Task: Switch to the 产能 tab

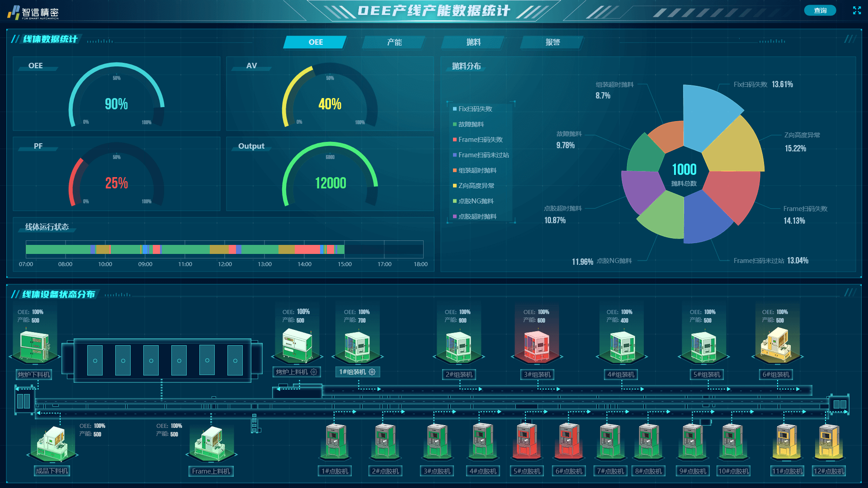Action: coord(394,42)
